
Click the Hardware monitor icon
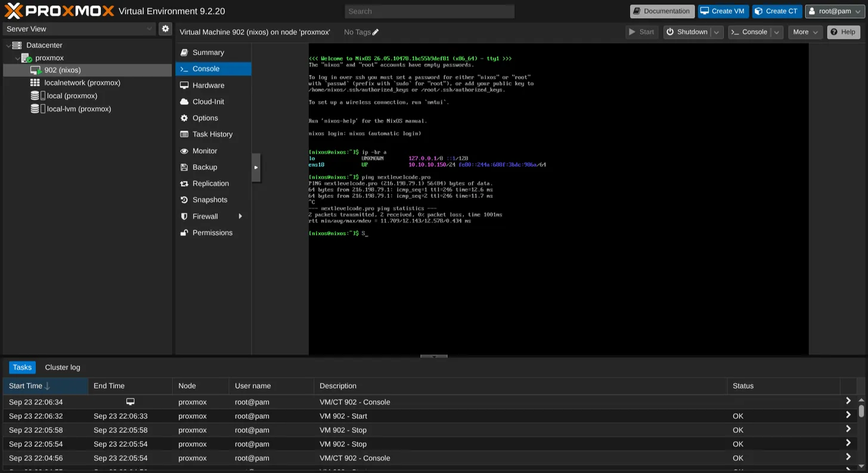(x=184, y=85)
